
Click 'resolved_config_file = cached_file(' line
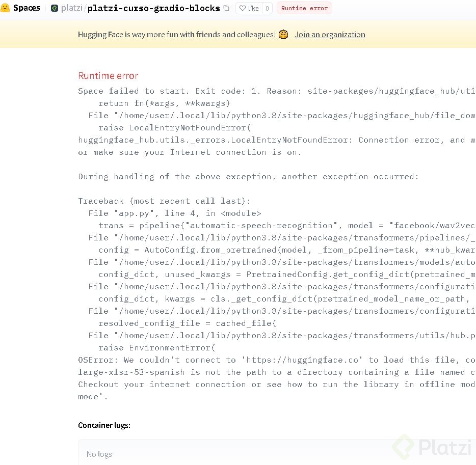(x=188, y=323)
